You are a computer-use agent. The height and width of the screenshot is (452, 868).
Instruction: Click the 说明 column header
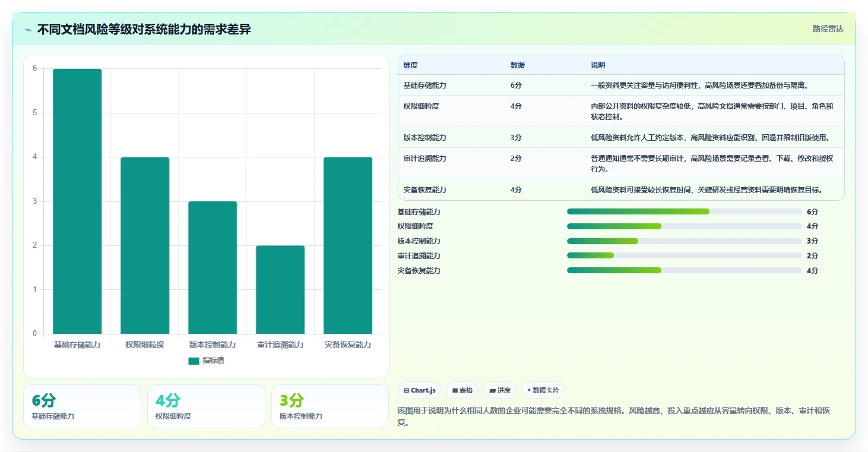(x=598, y=65)
